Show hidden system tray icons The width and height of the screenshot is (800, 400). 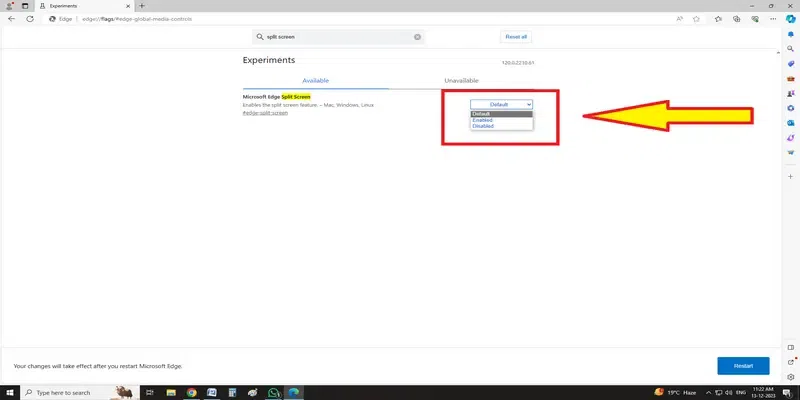click(710, 392)
